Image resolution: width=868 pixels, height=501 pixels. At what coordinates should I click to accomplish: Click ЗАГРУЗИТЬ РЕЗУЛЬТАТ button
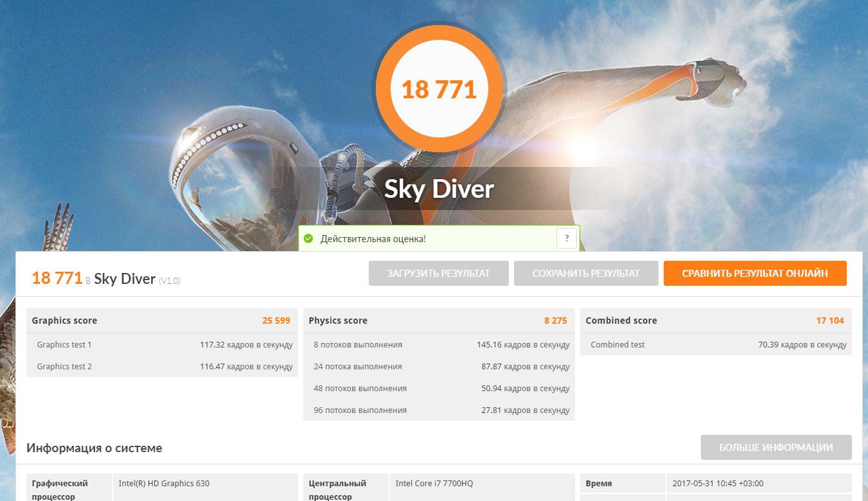click(x=439, y=273)
